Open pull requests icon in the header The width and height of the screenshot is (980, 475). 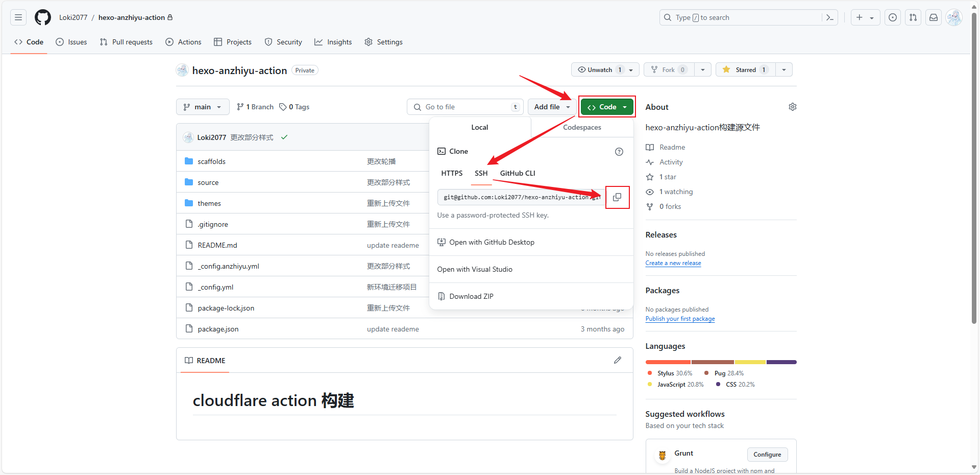click(x=913, y=17)
